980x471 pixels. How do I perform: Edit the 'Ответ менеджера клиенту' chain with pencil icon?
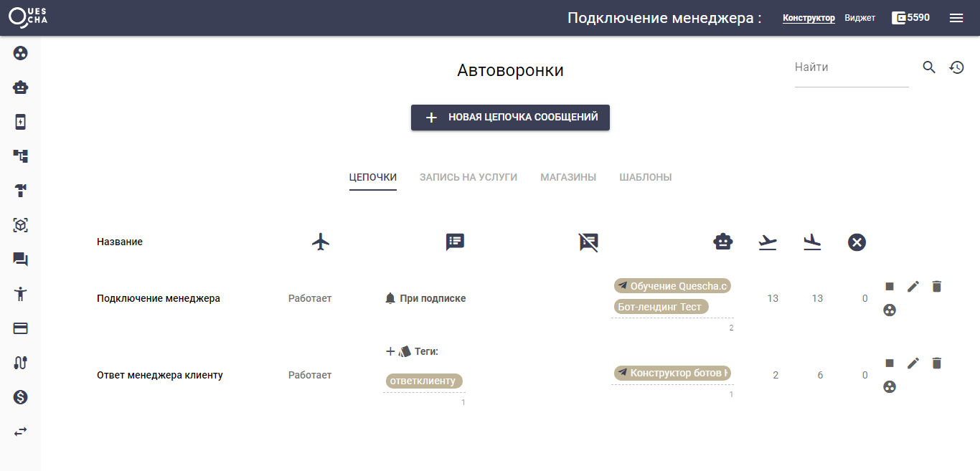(x=913, y=363)
